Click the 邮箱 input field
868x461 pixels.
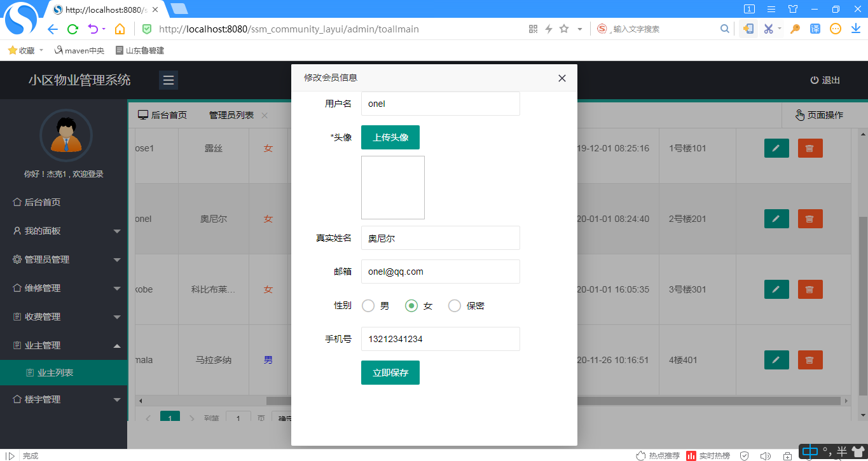tap(441, 272)
